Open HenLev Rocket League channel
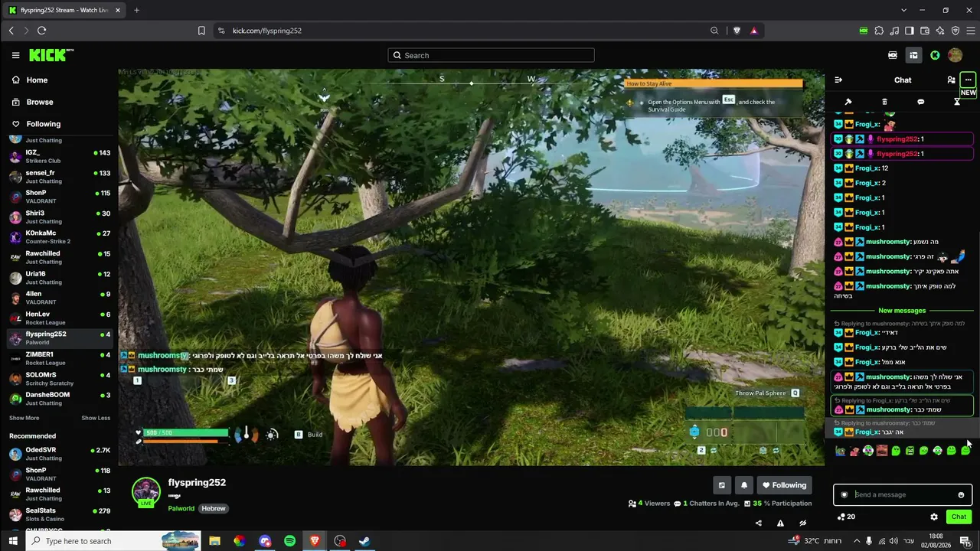980x551 pixels. (60, 318)
